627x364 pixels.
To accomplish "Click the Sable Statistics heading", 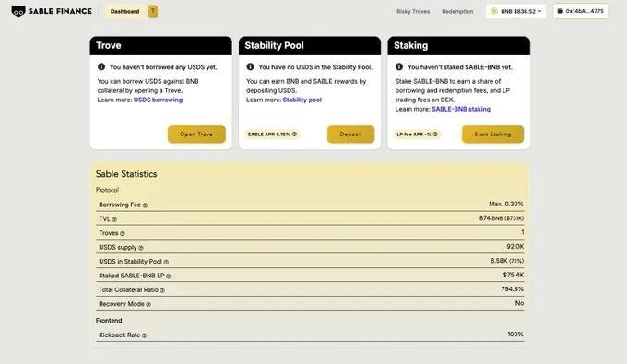I will tap(126, 174).
